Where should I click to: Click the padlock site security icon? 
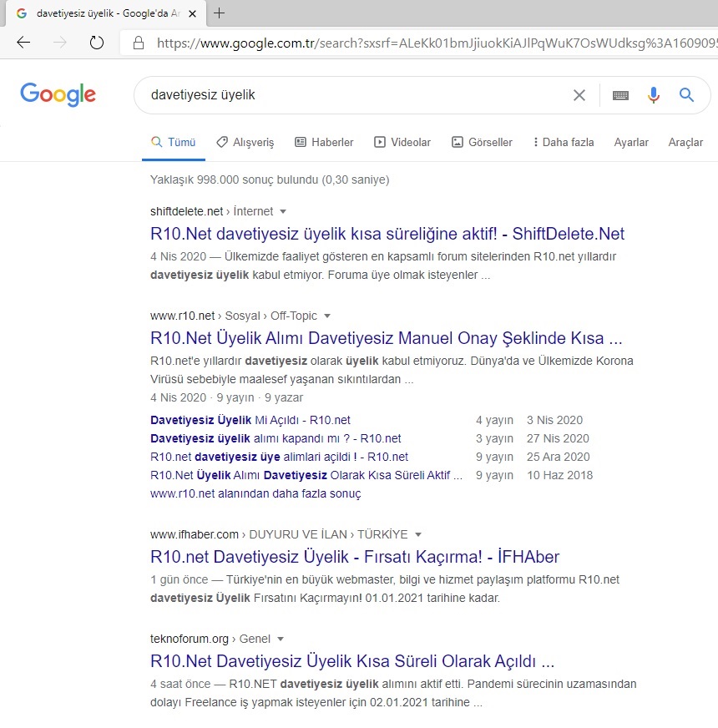tap(139, 43)
